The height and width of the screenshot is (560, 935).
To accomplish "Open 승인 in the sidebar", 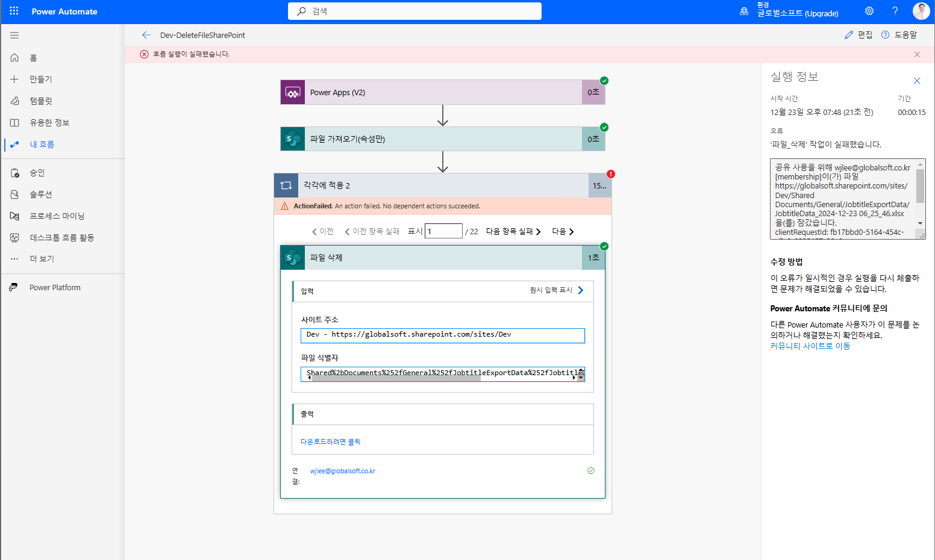I will pyautogui.click(x=63, y=173).
